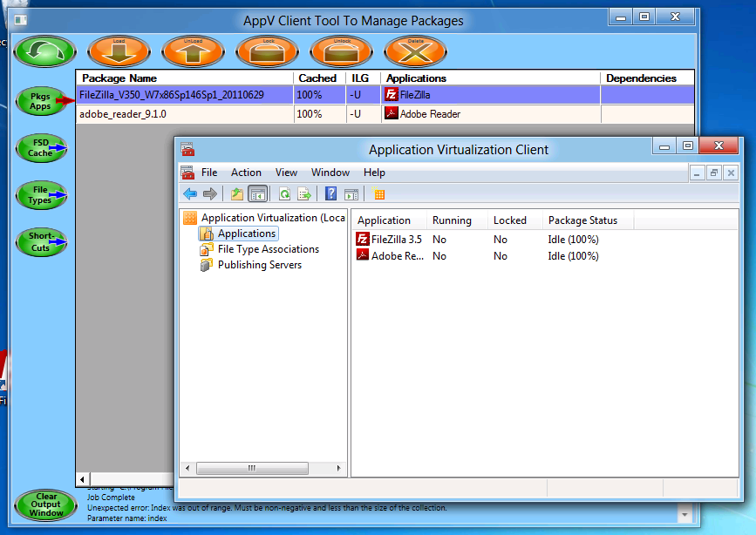Select adobe_reader_9.1.0 package row

tap(385, 114)
